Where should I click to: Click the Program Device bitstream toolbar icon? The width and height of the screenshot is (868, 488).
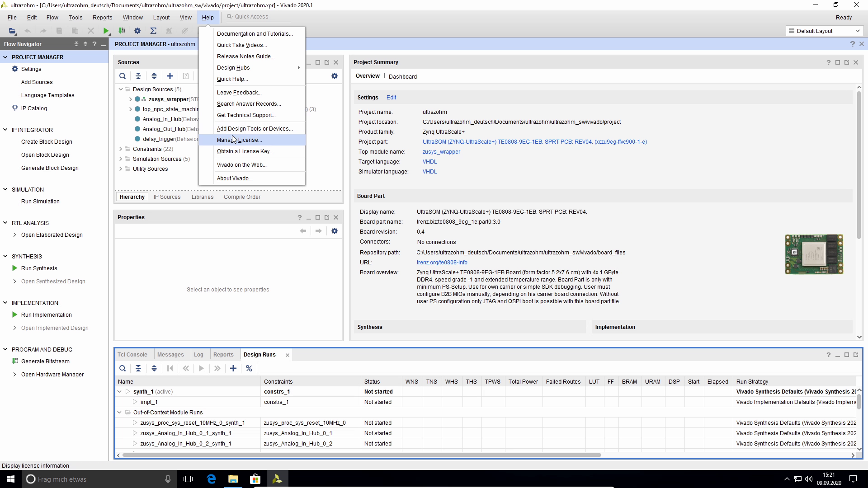click(x=122, y=31)
